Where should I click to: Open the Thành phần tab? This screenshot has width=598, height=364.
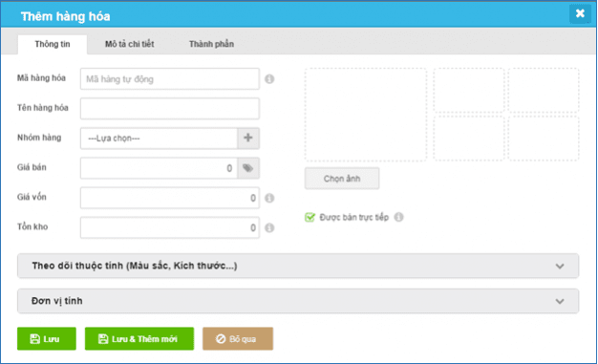coord(211,44)
